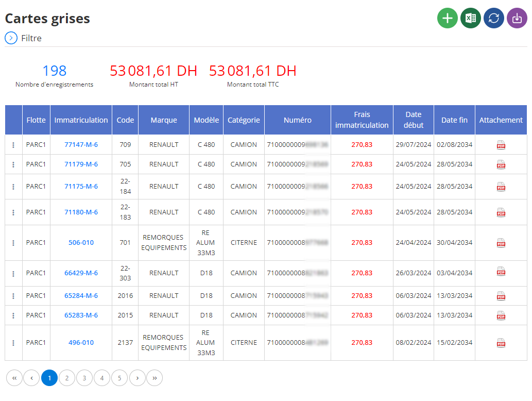Screen dimensions: 532x401
Task: Open the PDF attachment for 496-010
Action: coord(501,343)
